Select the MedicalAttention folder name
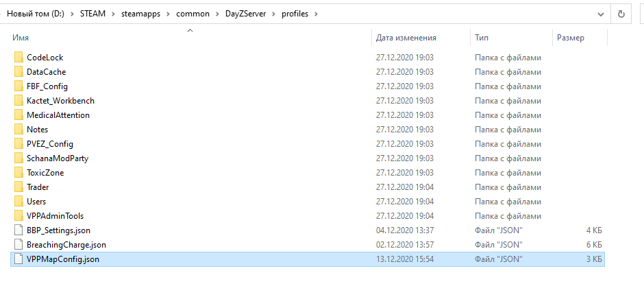 tap(58, 115)
